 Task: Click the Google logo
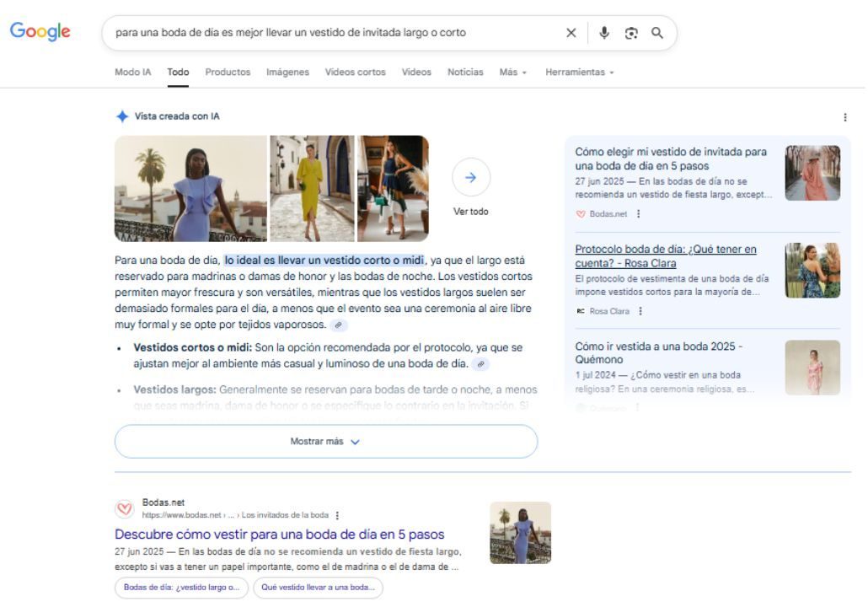40,31
